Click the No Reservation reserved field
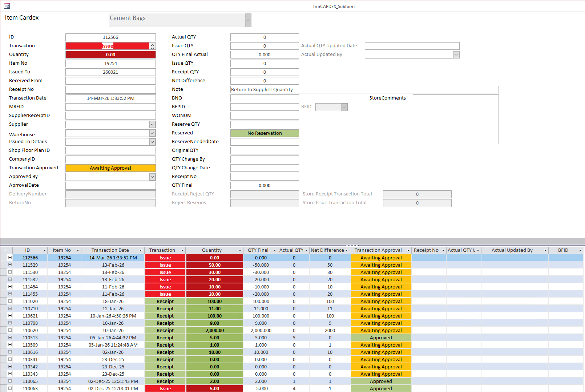Screen dimensions: 585x392 (x=265, y=133)
